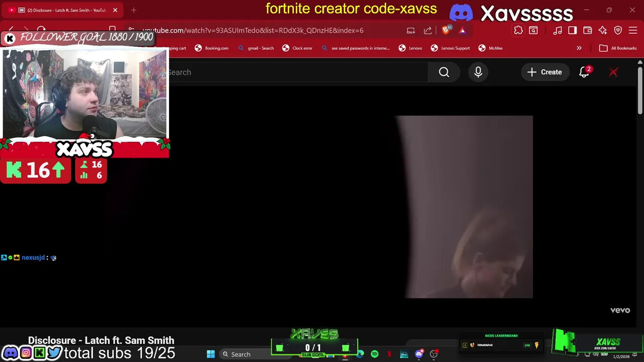Open the Lenovo Support bookmark
The height and width of the screenshot is (362, 644).
click(x=450, y=48)
